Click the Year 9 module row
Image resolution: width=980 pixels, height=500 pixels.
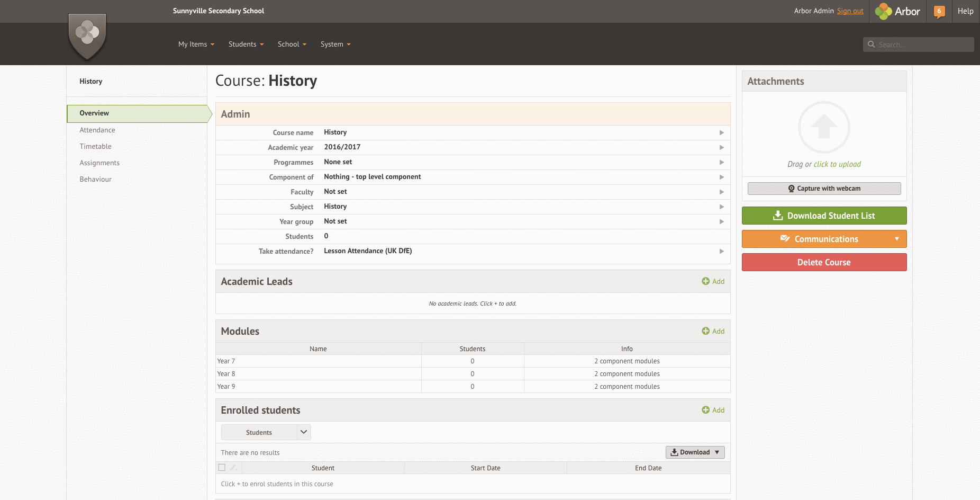pos(473,387)
